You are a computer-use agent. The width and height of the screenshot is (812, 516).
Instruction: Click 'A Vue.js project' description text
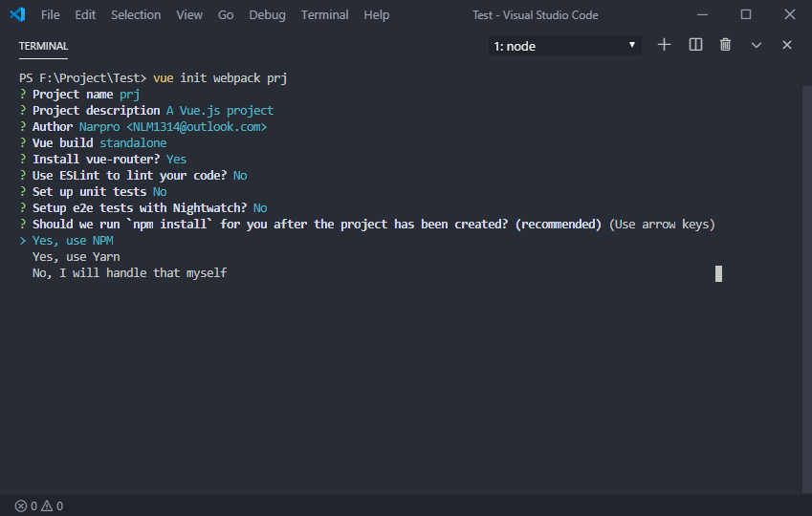[220, 111]
